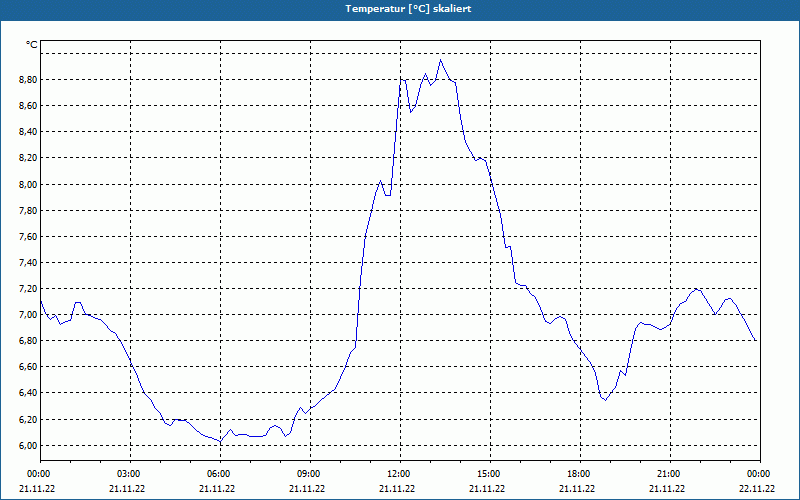Image resolution: width=800 pixels, height=500 pixels.
Task: Click the curve's lowest point at 06:00
Action: 220,441
